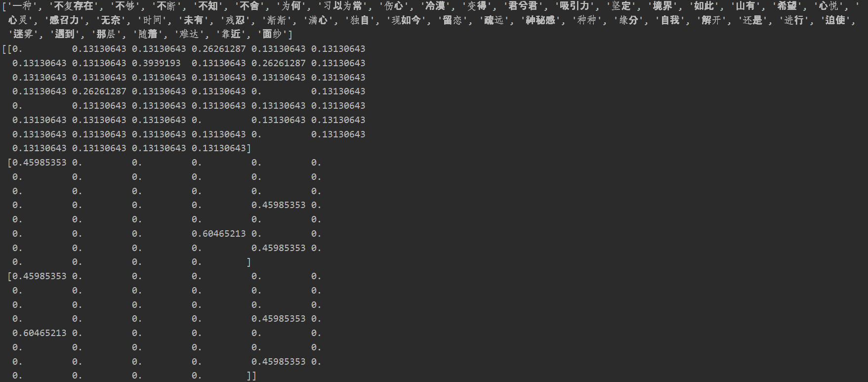Pick the word '迫使'
This screenshot has width=868, height=382.
[x=836, y=20]
